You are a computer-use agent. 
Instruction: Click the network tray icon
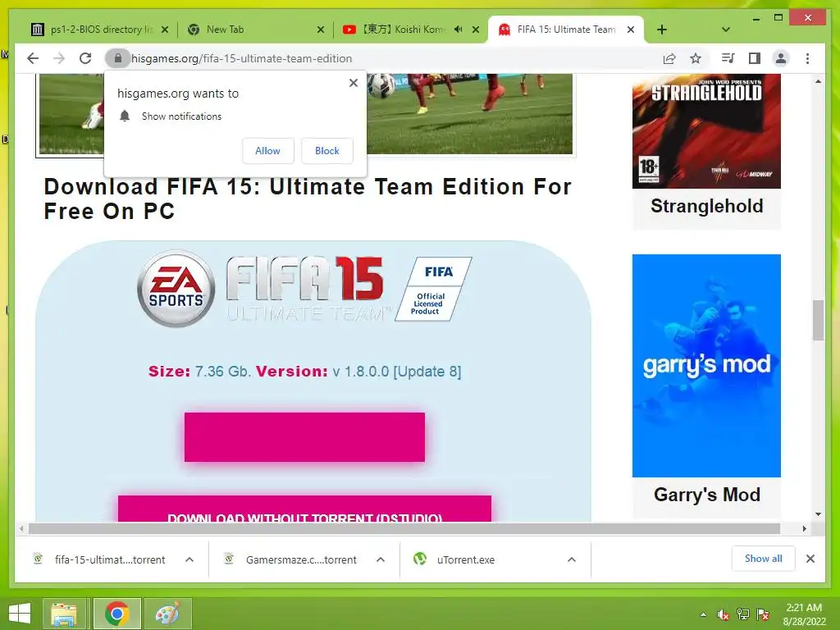pos(743,614)
